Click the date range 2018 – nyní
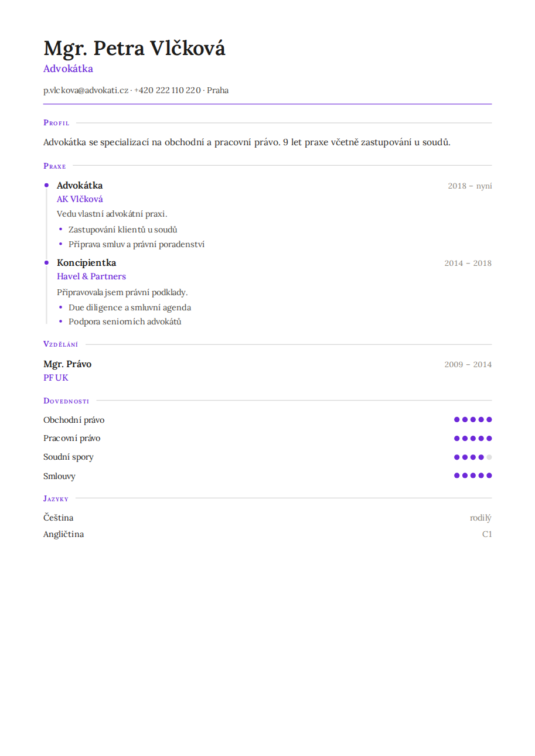Viewport: 535px width, 756px height. pos(470,186)
